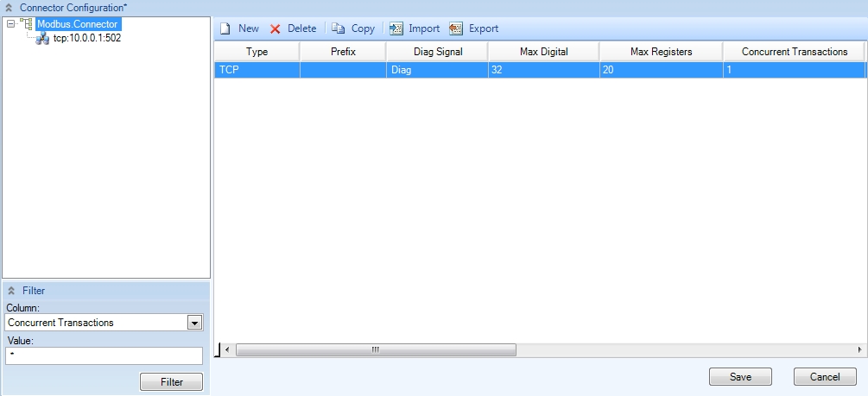
Task: Click the Save button
Action: [740, 377]
